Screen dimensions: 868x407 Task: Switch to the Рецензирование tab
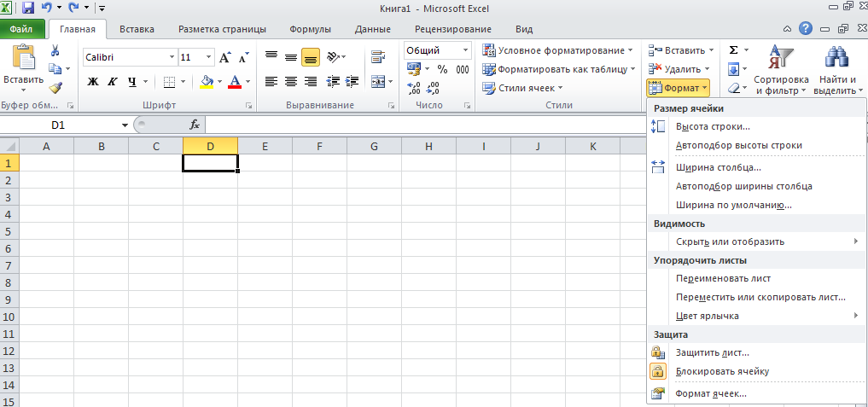pos(453,29)
